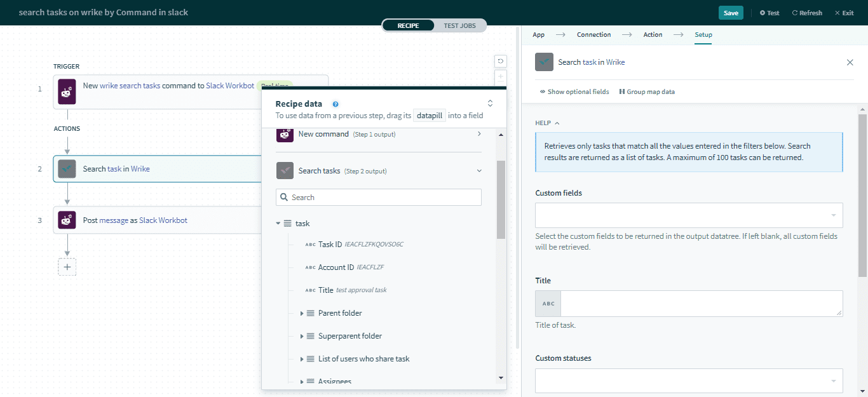This screenshot has height=397, width=868.
Task: Click the ABC icon beside the Title field
Action: click(547, 303)
